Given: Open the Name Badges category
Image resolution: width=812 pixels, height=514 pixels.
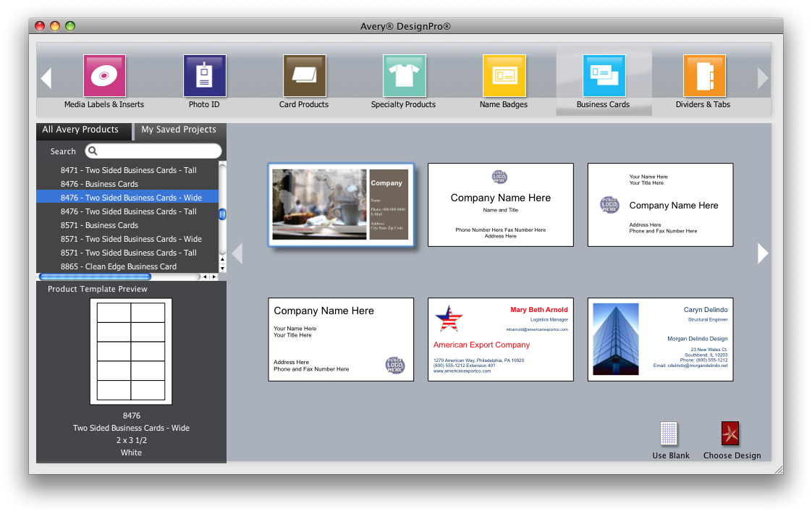Looking at the screenshot, I should click(x=504, y=76).
